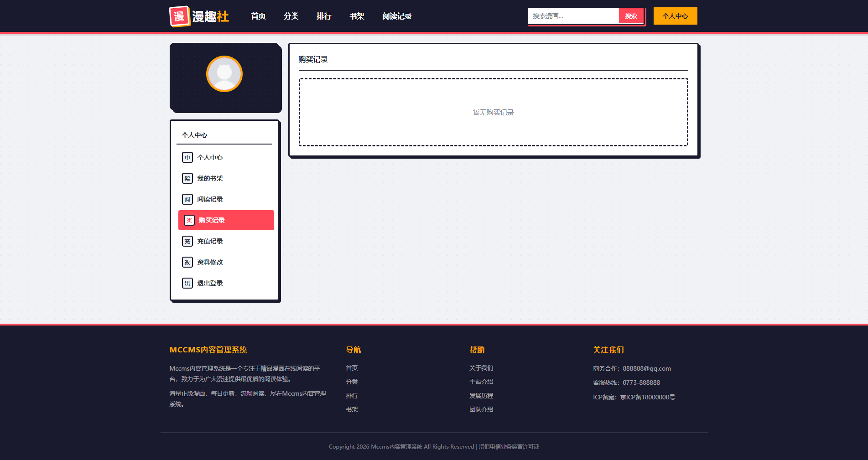The height and width of the screenshot is (460, 868).
Task: Click the MCCMS内容管理系统 footer heading
Action: (x=208, y=350)
